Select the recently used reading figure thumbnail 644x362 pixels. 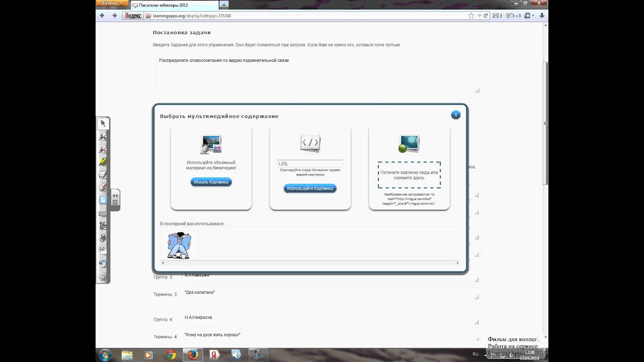pyautogui.click(x=179, y=245)
